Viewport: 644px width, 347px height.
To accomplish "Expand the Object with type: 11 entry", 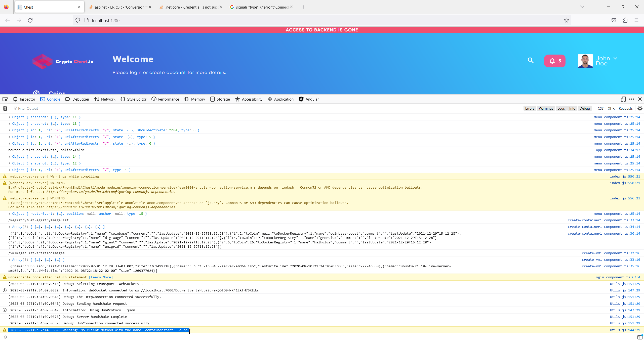I will 10,117.
